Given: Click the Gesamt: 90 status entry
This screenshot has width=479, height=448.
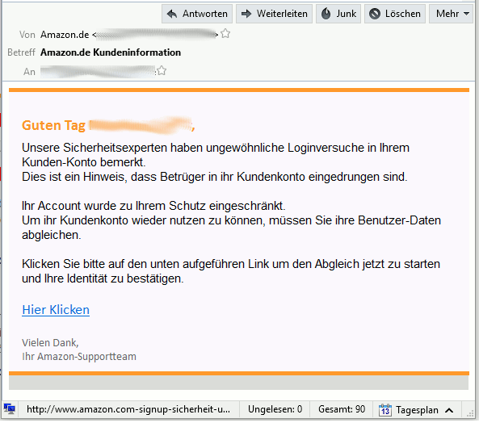Looking at the screenshot, I should point(342,409).
